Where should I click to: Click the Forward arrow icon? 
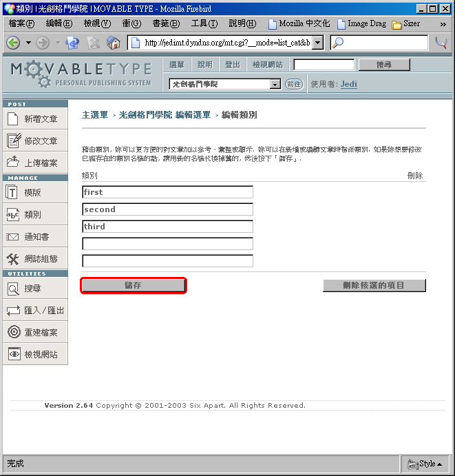point(43,43)
